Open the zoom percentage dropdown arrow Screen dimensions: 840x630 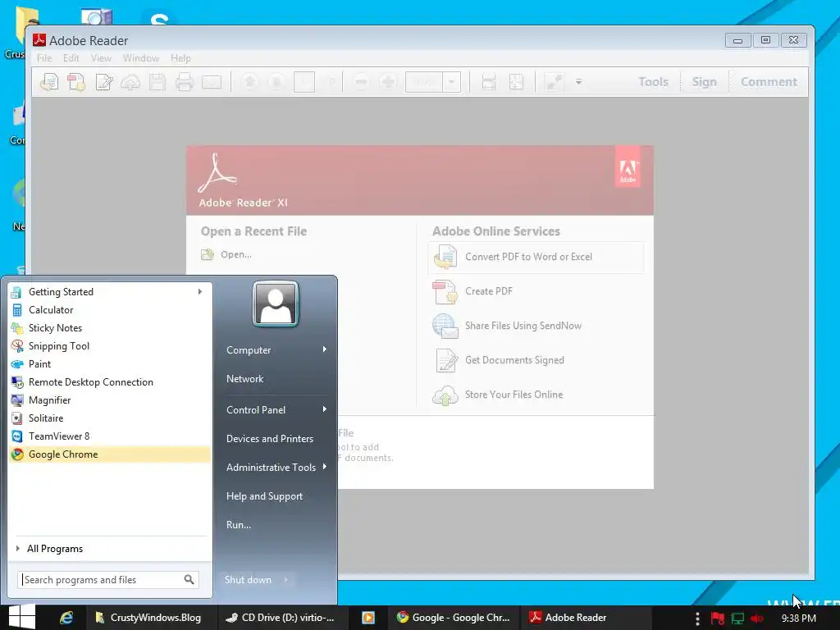(452, 82)
